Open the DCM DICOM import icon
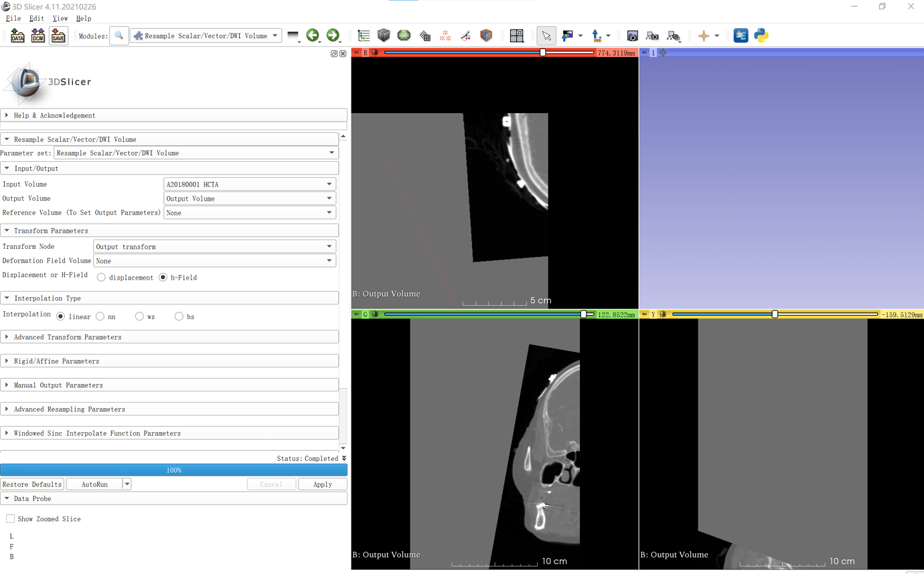924x574 pixels. (x=38, y=36)
